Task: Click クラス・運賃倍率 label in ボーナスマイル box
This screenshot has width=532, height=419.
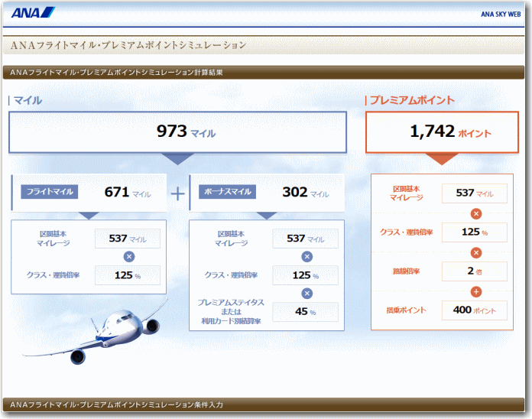Action: point(231,275)
